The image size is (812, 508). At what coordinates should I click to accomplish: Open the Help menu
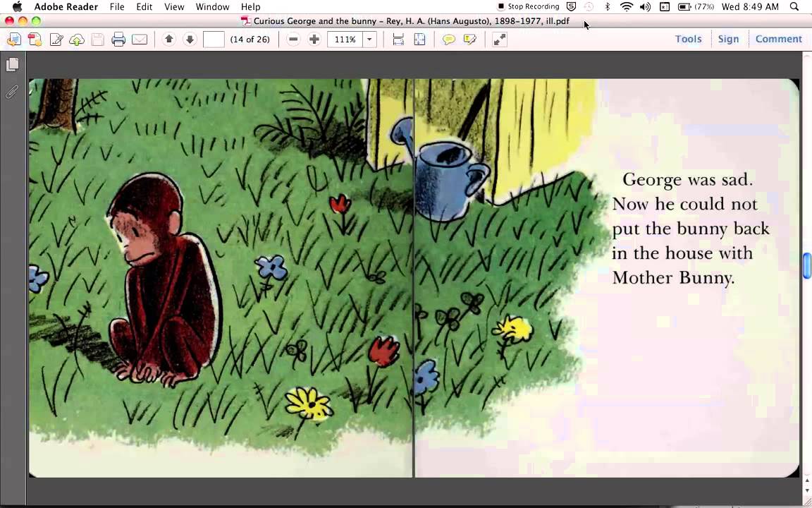[251, 7]
